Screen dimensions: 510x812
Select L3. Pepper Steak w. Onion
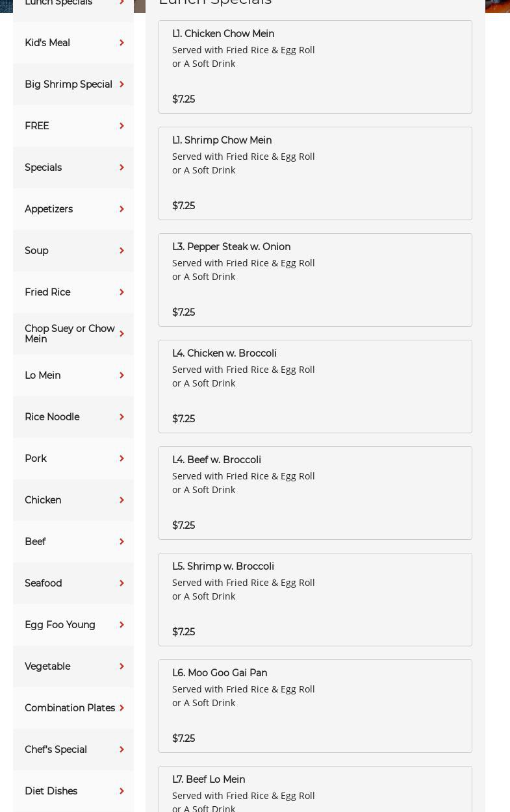coord(315,280)
